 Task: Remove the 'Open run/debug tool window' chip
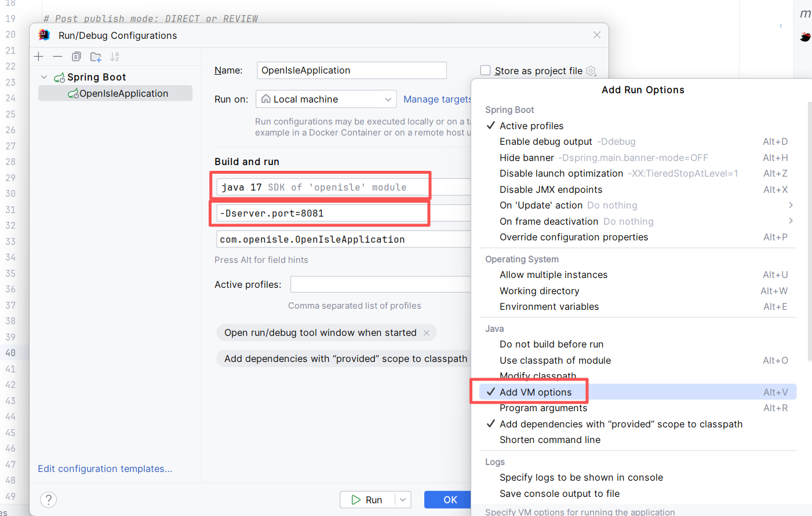[427, 333]
